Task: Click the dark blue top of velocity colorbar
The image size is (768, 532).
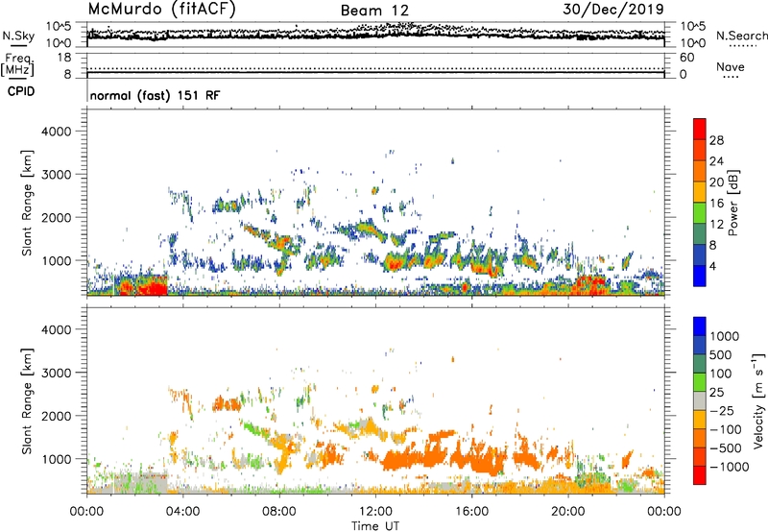Action: [700, 326]
